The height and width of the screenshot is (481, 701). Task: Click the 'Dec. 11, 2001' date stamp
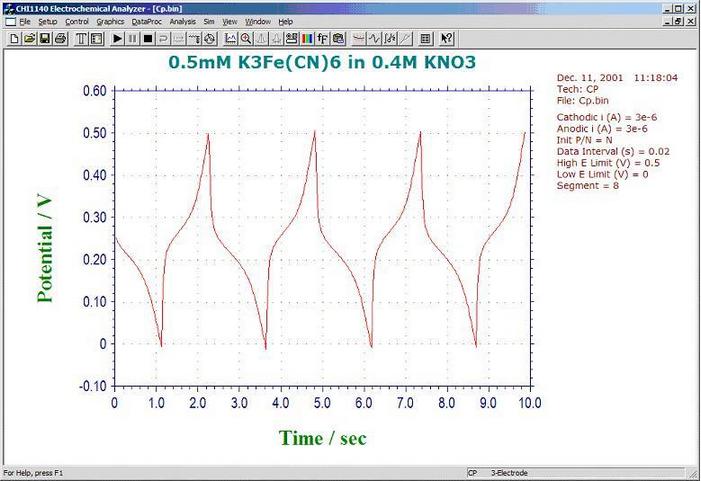(x=590, y=77)
